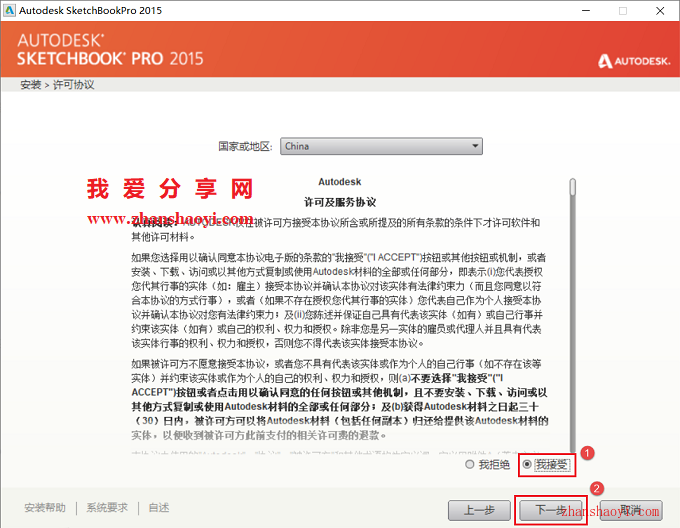The width and height of the screenshot is (680, 528).
Task: Open the 自述 readme link
Action: click(x=159, y=508)
